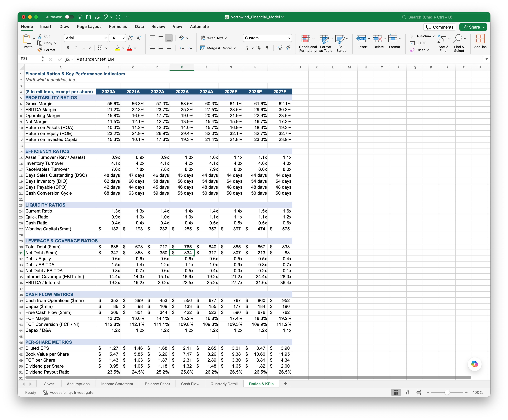Add a new sheet with plus button

[285, 384]
